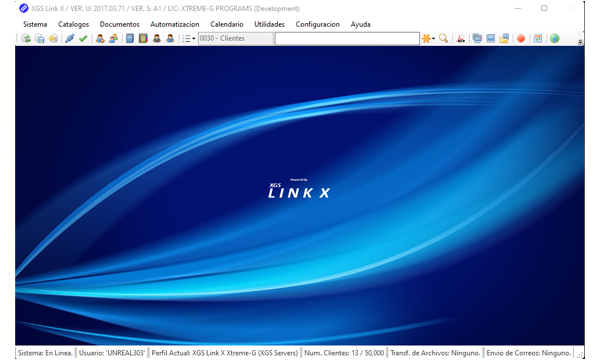Click the two-users group icon
Image resolution: width=600 pixels, height=360 pixels.
tap(113, 38)
